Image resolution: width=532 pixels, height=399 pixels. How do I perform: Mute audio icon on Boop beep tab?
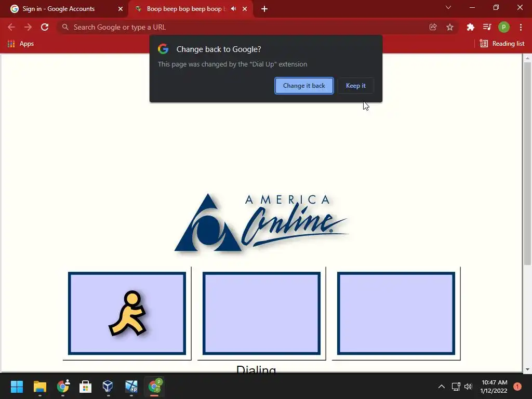click(x=233, y=9)
